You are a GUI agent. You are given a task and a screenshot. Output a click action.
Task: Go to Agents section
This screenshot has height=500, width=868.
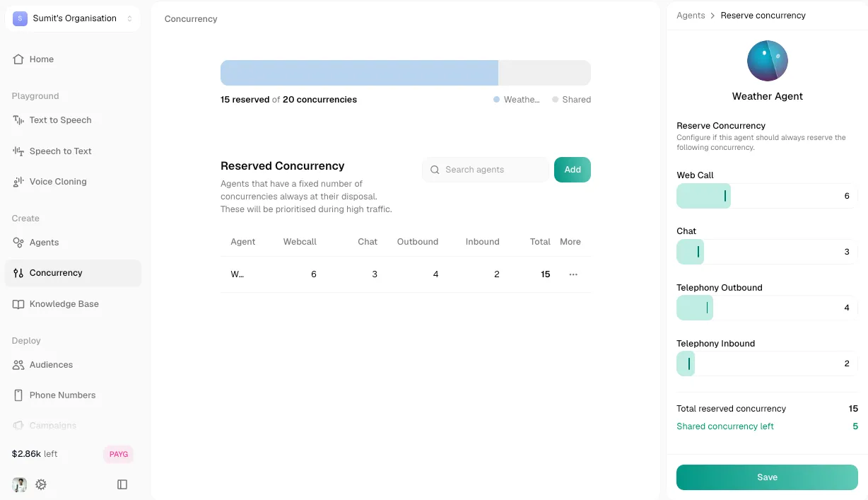point(73,243)
